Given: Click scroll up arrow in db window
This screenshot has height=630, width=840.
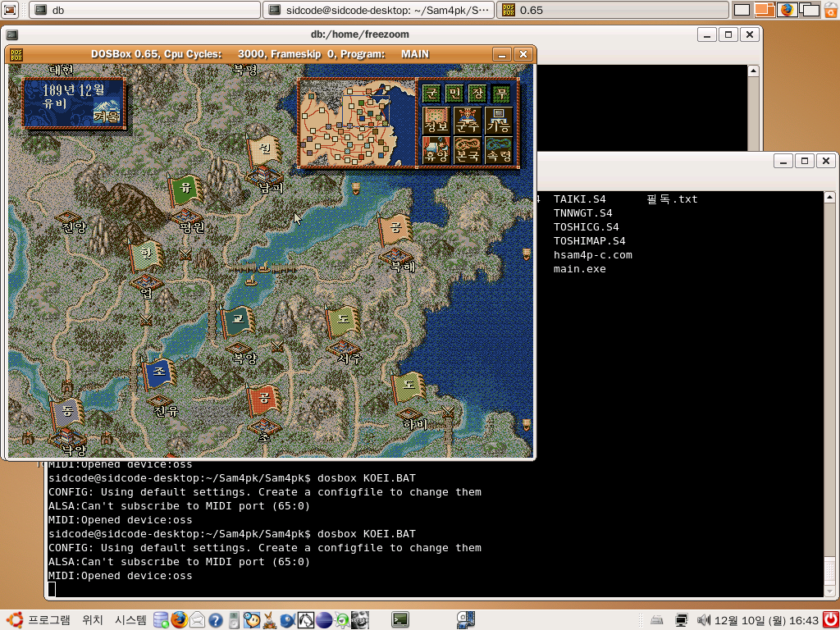Looking at the screenshot, I should (753, 71).
